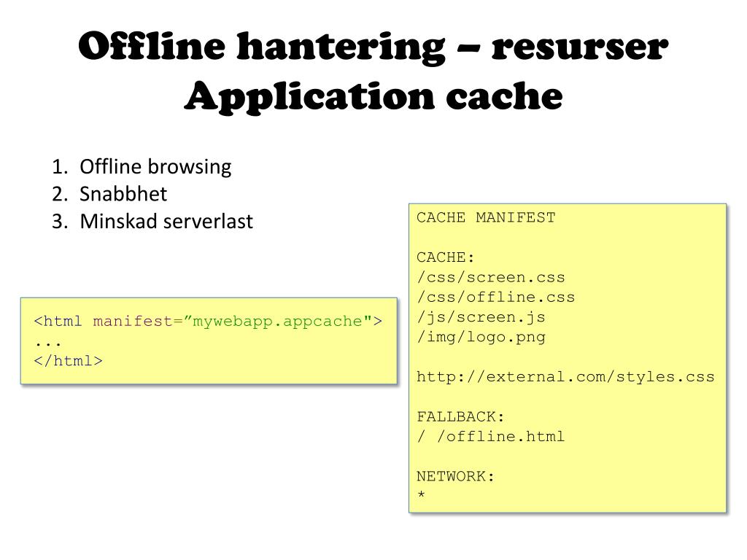Click the 'CACHE MANIFEST' header line

pos(486,217)
